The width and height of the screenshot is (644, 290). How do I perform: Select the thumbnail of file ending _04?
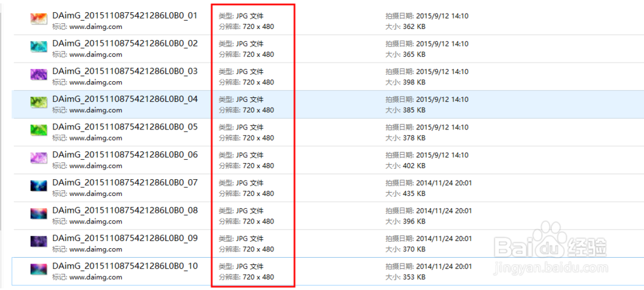pos(39,102)
